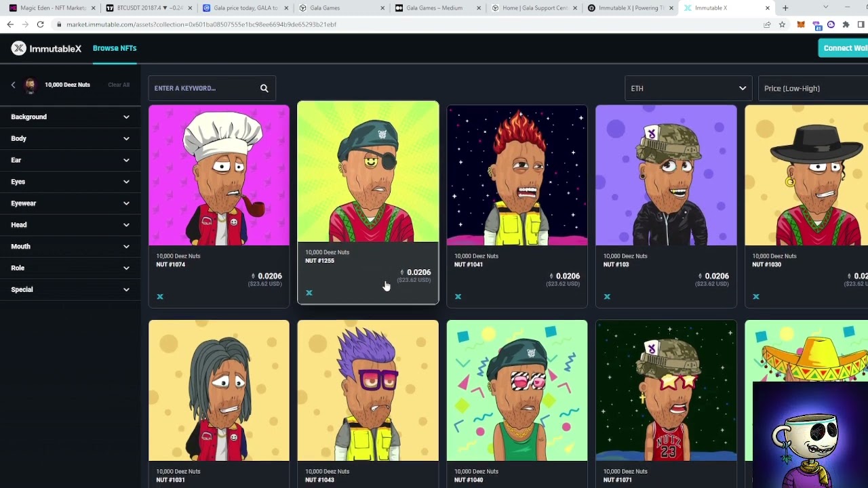Open the eye patch NUT #1255 image
Viewport: 868px width, 488px height.
[x=368, y=171]
